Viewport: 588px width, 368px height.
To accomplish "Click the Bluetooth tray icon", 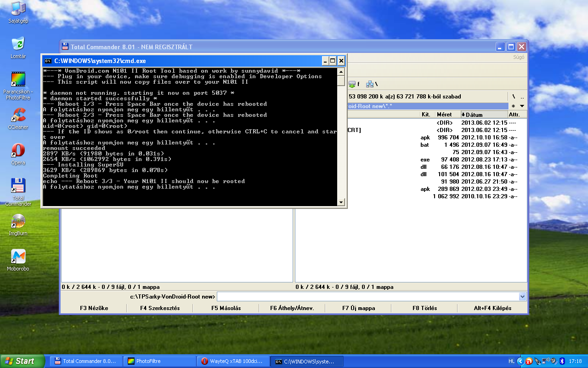I will coord(562,362).
